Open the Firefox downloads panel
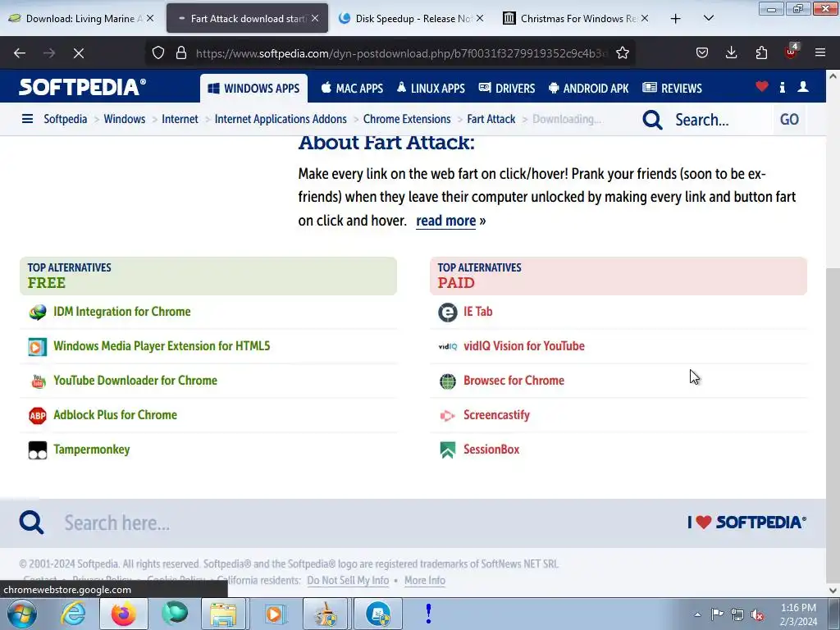 731,53
